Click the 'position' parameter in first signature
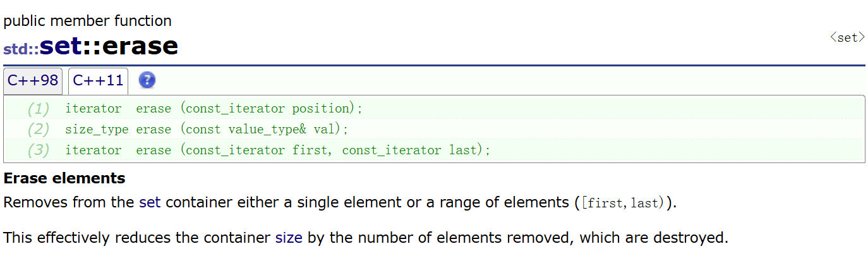The height and width of the screenshot is (263, 868). [x=323, y=109]
